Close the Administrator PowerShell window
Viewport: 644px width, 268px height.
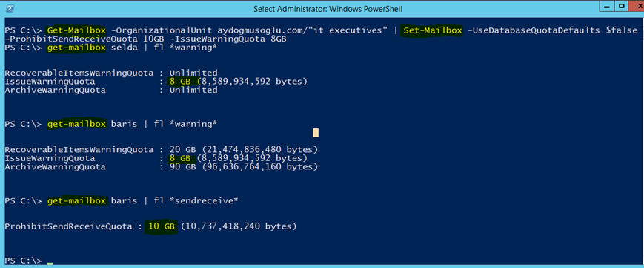pos(636,7)
